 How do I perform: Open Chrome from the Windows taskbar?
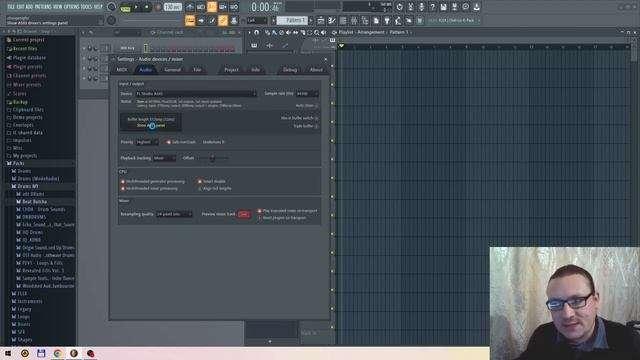[58, 353]
